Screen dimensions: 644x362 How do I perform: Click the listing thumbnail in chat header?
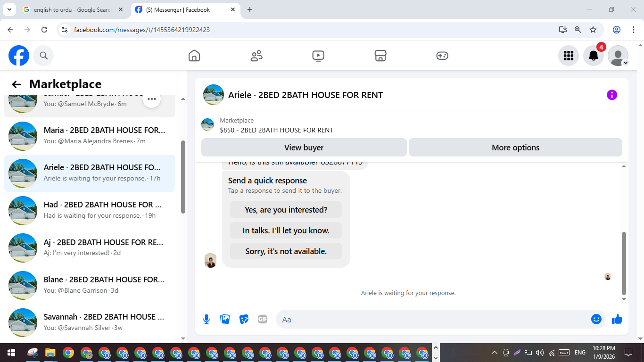pos(214,95)
